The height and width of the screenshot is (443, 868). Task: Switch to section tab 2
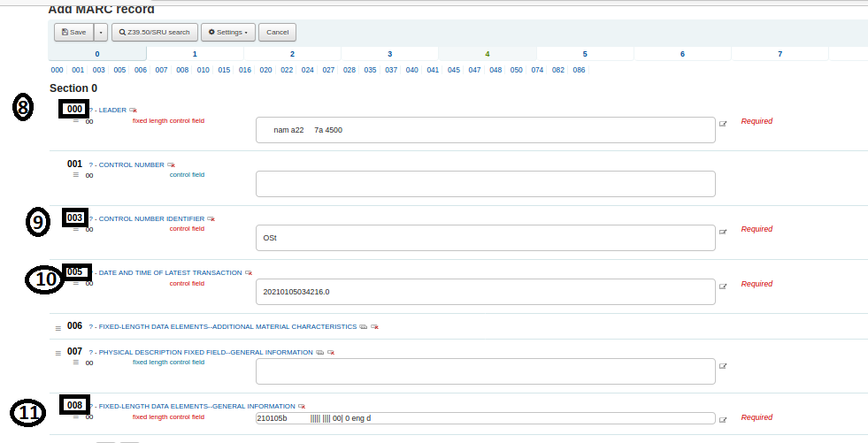(292, 54)
